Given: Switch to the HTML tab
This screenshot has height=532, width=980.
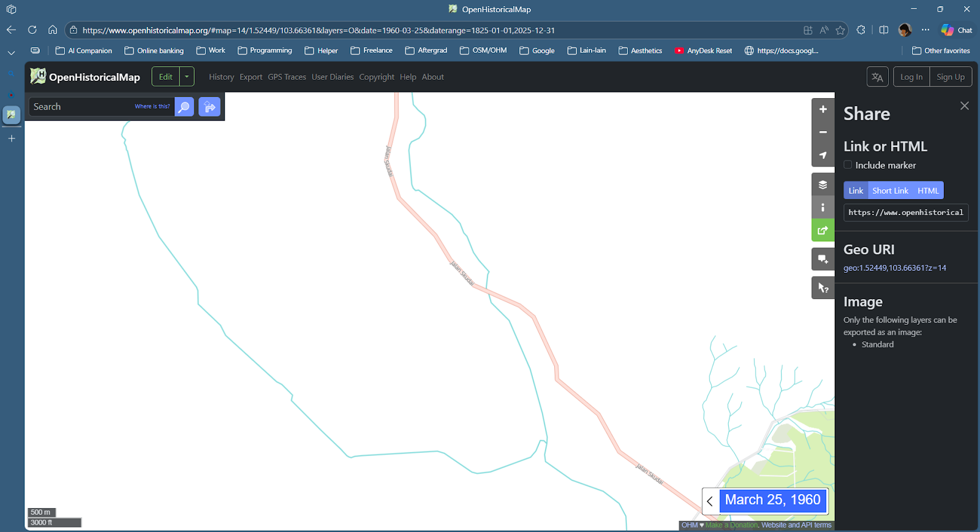Looking at the screenshot, I should [x=928, y=191].
